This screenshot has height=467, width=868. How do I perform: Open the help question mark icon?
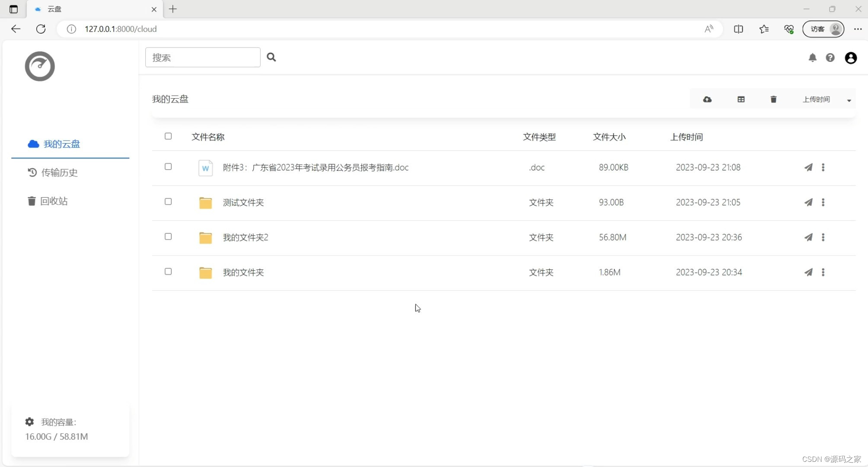(830, 58)
